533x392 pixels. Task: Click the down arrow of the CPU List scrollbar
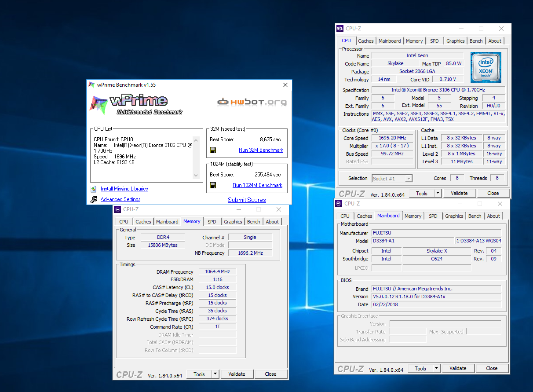click(196, 176)
